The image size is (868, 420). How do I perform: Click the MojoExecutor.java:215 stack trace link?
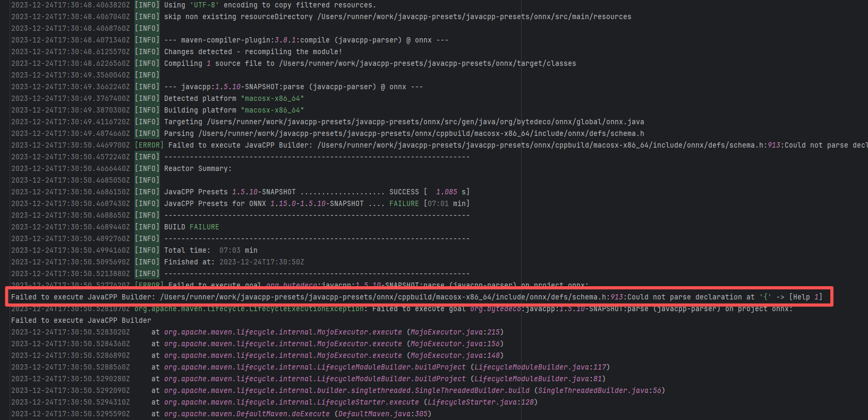tap(455, 332)
